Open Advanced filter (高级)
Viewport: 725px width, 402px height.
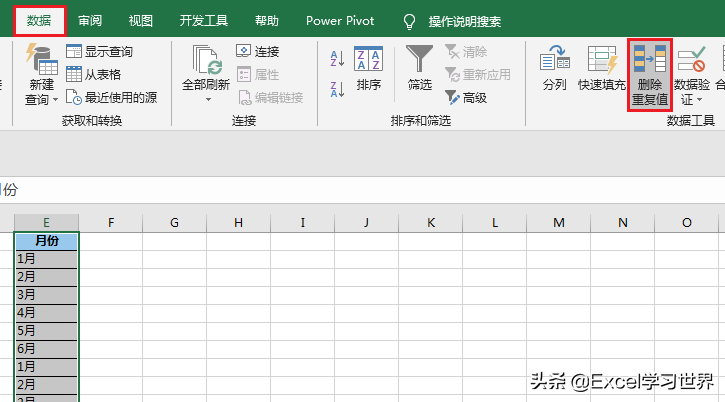(x=466, y=97)
